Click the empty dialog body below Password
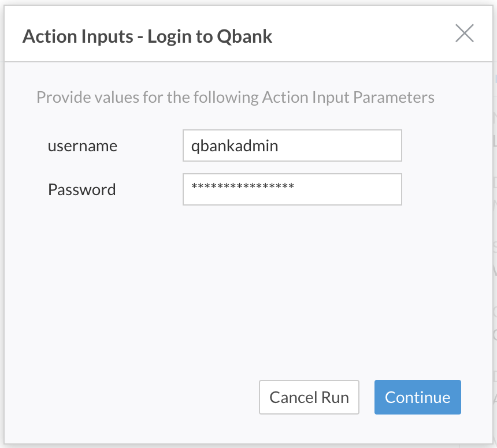The width and height of the screenshot is (497, 448). (247, 285)
